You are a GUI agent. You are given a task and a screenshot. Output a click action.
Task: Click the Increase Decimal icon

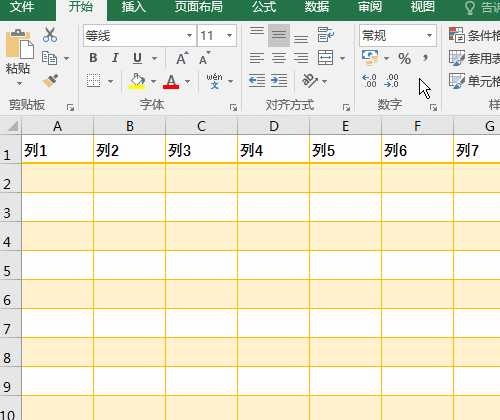tap(370, 81)
